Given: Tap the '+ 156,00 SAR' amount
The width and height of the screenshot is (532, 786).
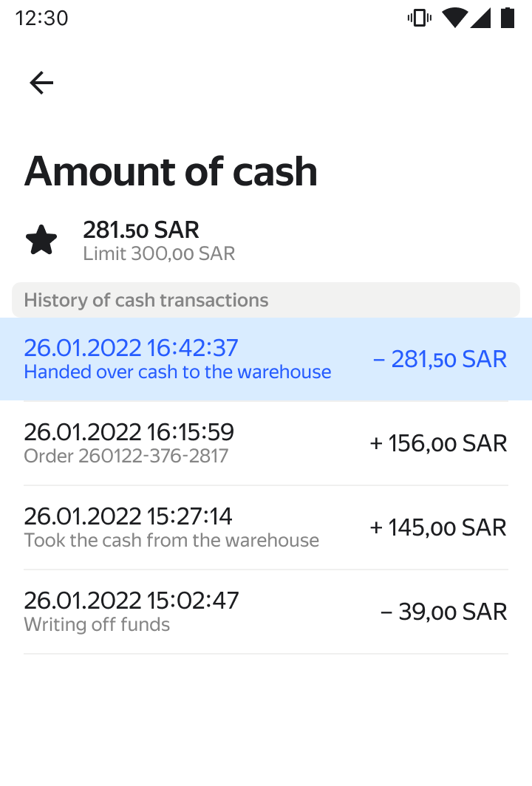Looking at the screenshot, I should pos(438,443).
